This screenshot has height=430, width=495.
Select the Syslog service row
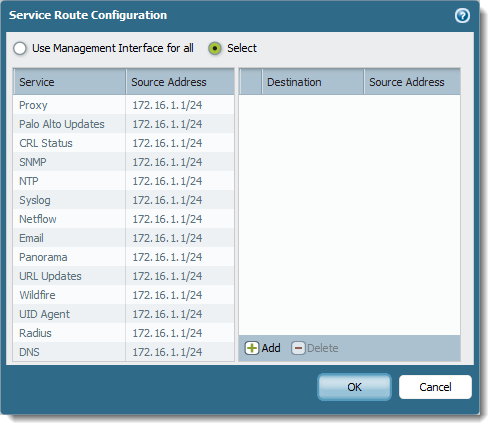pyautogui.click(x=124, y=200)
